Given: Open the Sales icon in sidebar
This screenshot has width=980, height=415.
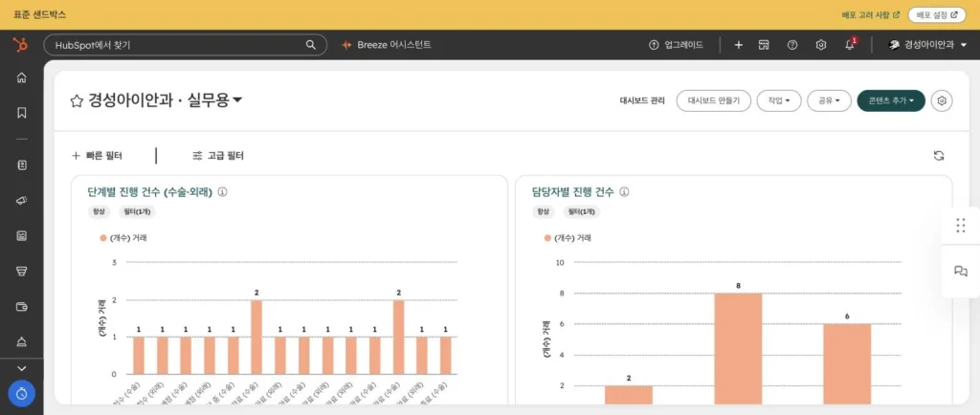Looking at the screenshot, I should [x=22, y=271].
